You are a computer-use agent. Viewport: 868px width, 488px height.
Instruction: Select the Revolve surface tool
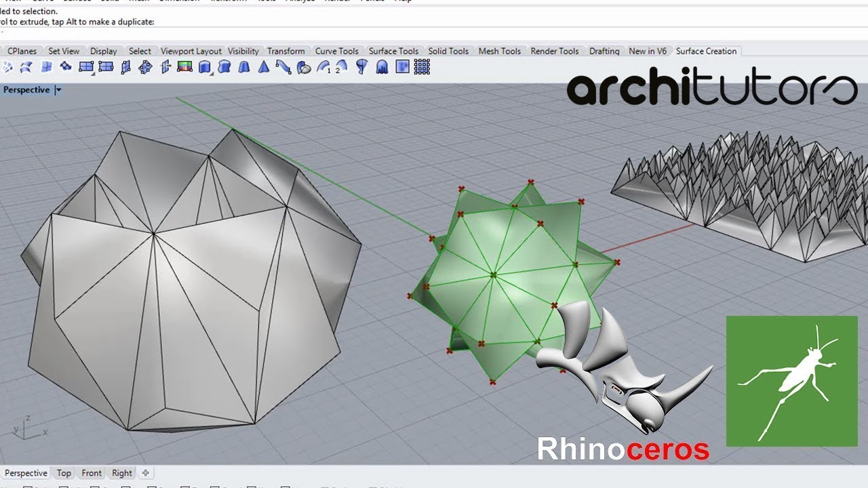361,67
